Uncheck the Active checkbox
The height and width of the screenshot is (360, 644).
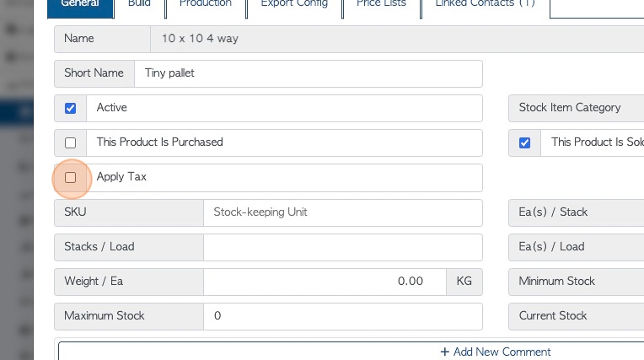(x=70, y=108)
